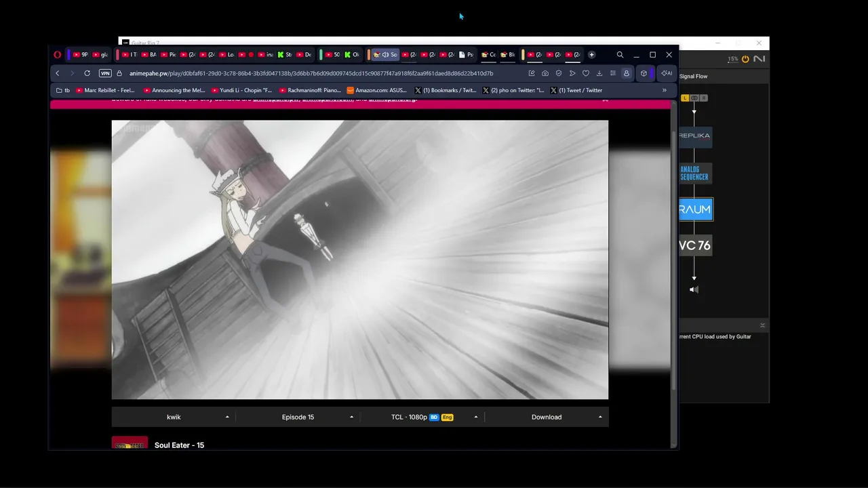Select the VC 76 module

point(695,245)
